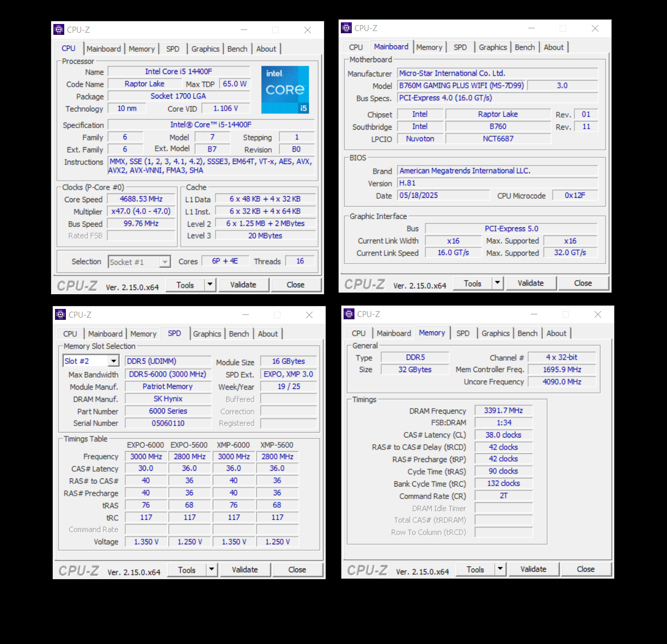Image resolution: width=667 pixels, height=644 pixels.
Task: Click the Close button in the Memory window
Action: click(586, 569)
